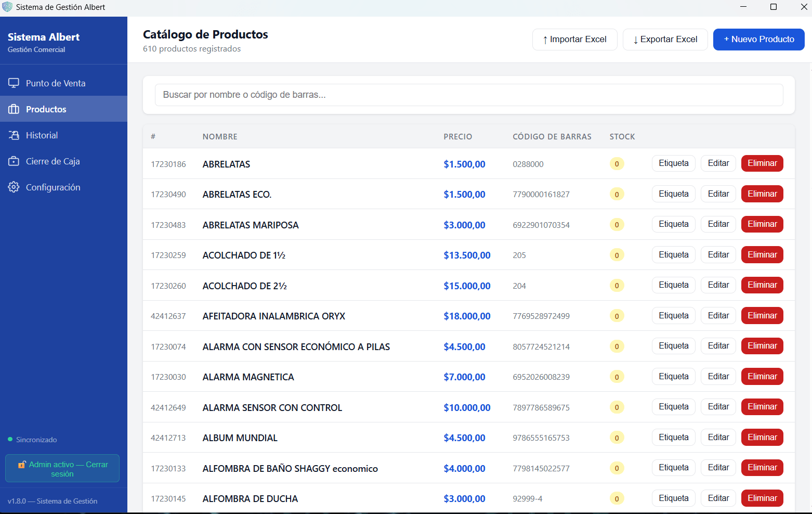
Task: Click product ID 42412637
Action: coord(168,316)
